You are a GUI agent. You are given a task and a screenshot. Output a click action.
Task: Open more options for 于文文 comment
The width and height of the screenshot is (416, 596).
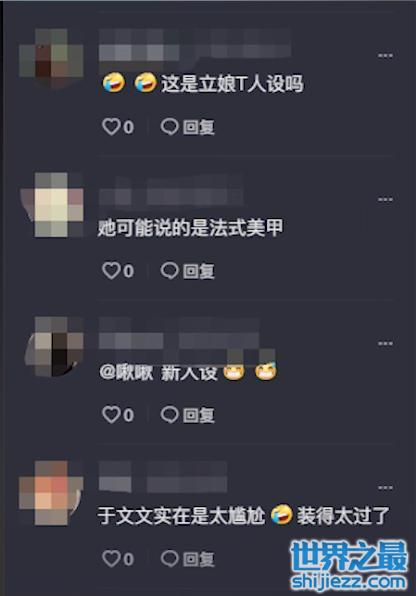point(385,488)
